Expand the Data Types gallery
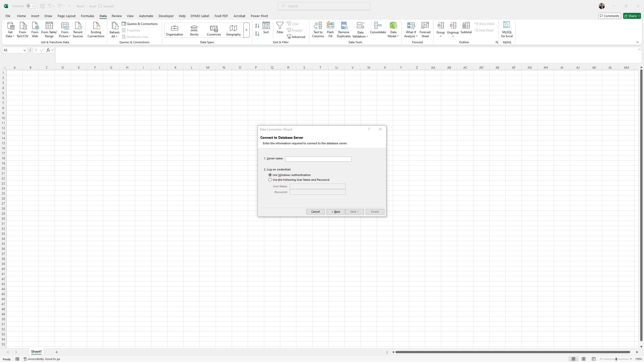Screen dimensions: 644x362 [246, 30]
